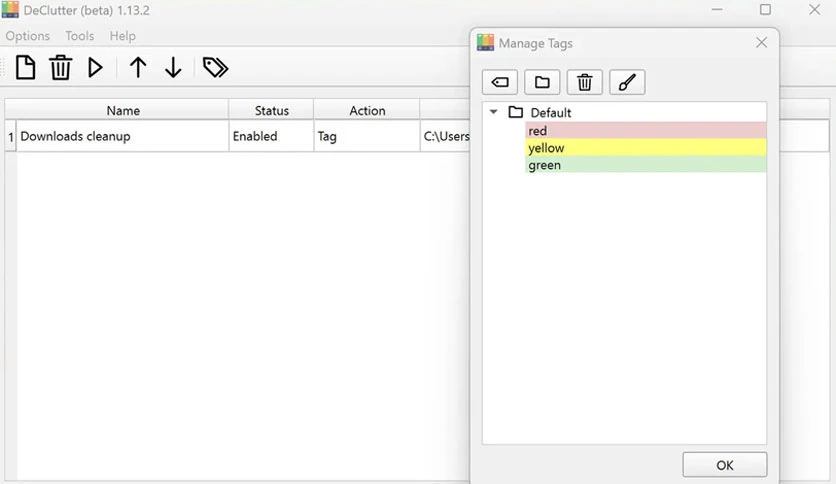This screenshot has width=836, height=484.
Task: Confirm with the OK button
Action: pos(725,465)
